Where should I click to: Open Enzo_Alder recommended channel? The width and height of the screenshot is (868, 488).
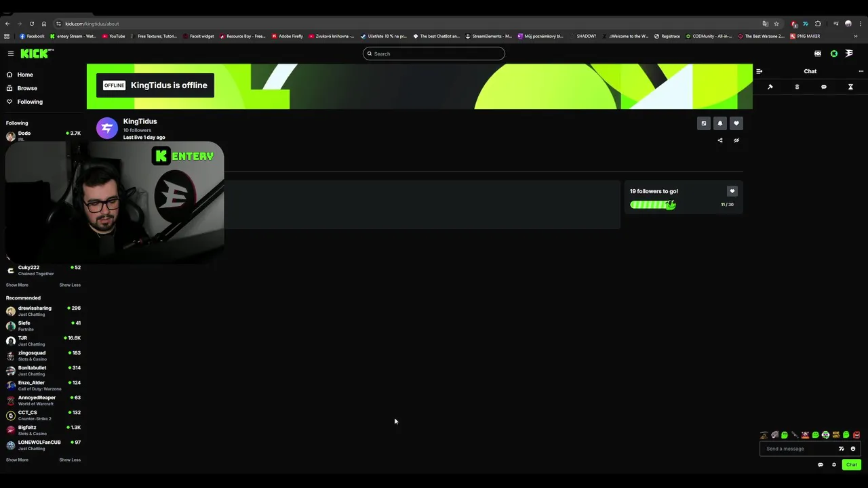click(x=43, y=385)
